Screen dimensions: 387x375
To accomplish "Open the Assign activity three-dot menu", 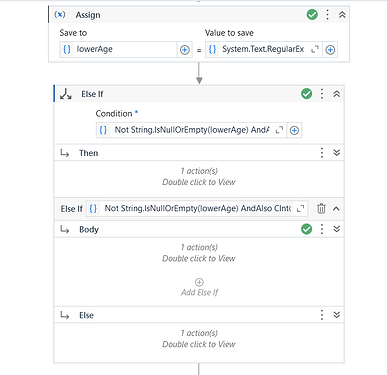I will (x=328, y=15).
